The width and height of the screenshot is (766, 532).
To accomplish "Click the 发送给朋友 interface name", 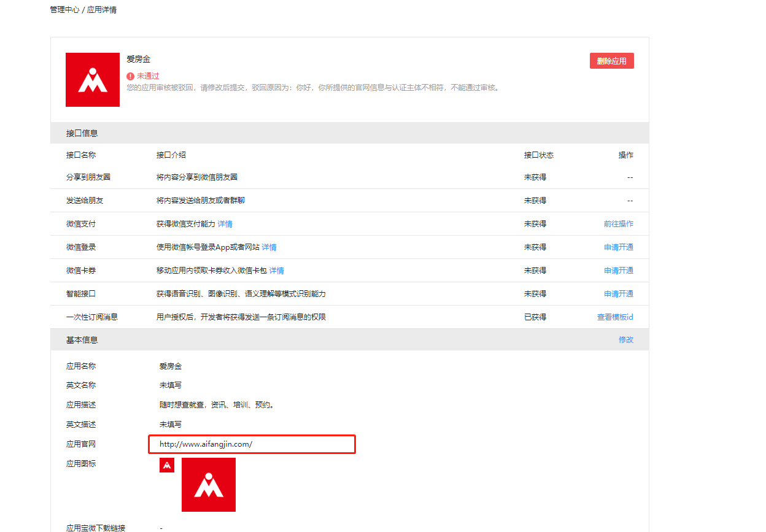I will tap(85, 201).
